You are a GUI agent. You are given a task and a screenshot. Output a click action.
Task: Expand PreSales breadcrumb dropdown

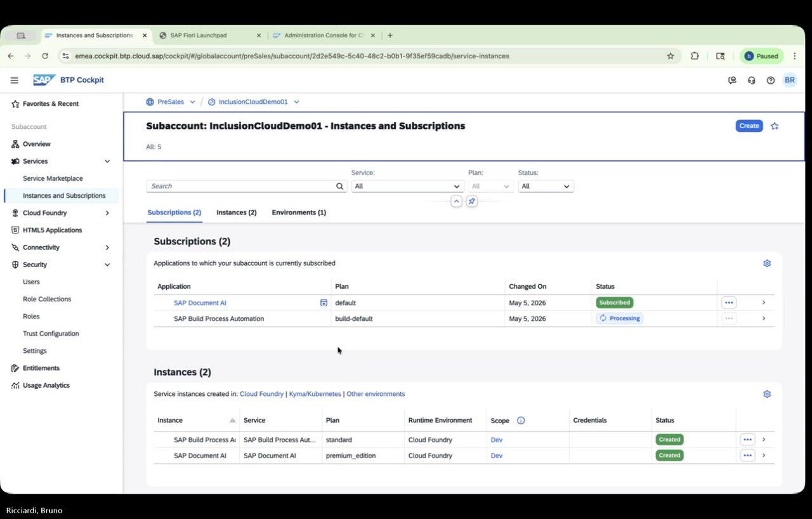pos(192,102)
